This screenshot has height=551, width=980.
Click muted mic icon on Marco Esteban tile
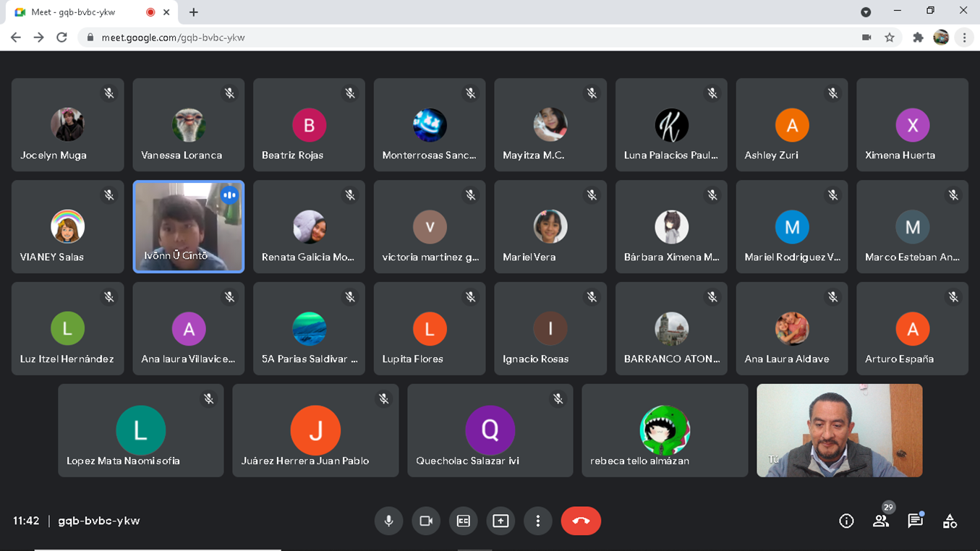(x=953, y=195)
